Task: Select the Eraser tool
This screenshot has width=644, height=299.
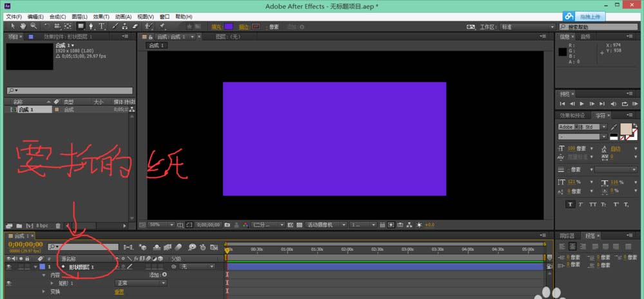Action: tap(135, 26)
